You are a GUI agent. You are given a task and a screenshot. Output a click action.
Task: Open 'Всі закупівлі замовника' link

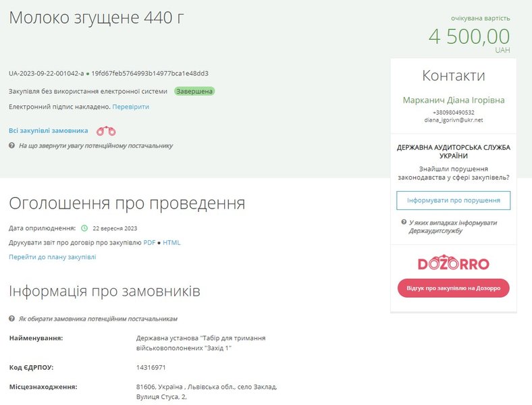48,131
